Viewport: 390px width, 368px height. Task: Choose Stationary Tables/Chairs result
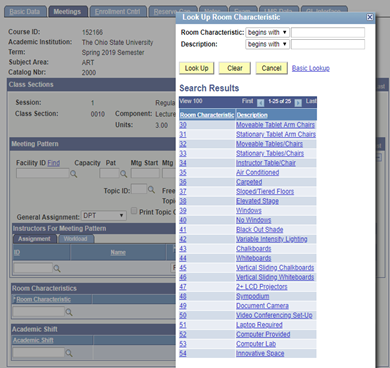270,153
